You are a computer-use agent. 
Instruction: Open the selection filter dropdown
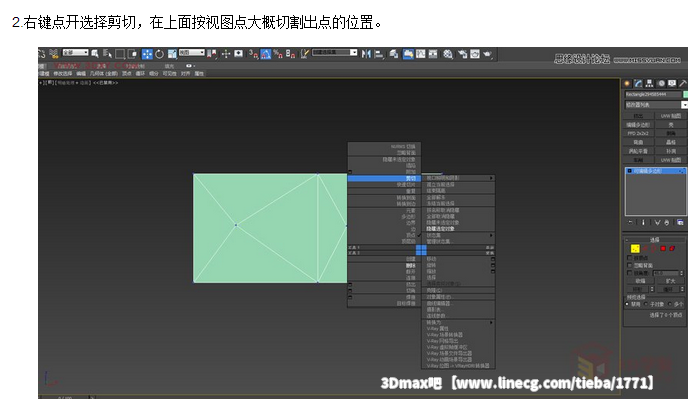coord(76,52)
